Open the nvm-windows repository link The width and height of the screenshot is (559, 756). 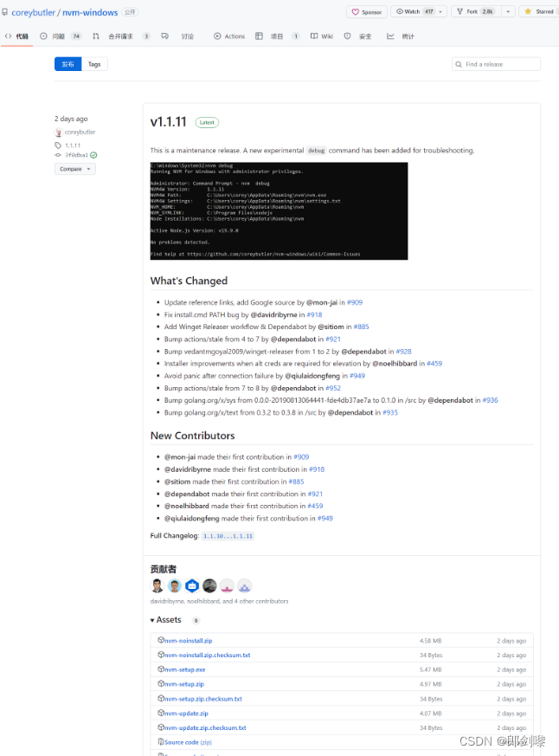[x=90, y=12]
